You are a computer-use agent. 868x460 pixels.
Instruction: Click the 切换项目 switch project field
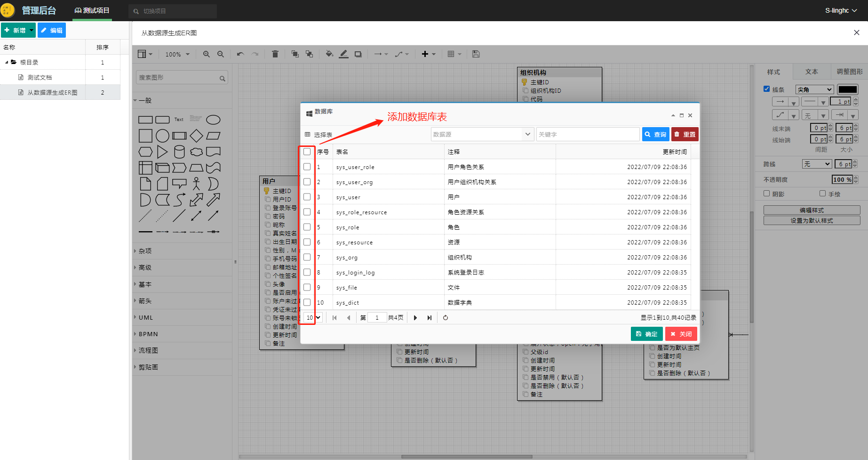pyautogui.click(x=173, y=11)
